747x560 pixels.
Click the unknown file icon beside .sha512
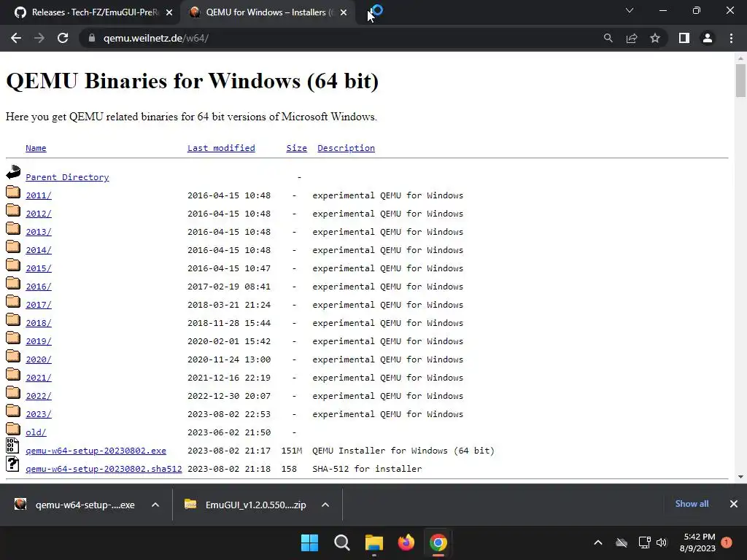12,464
